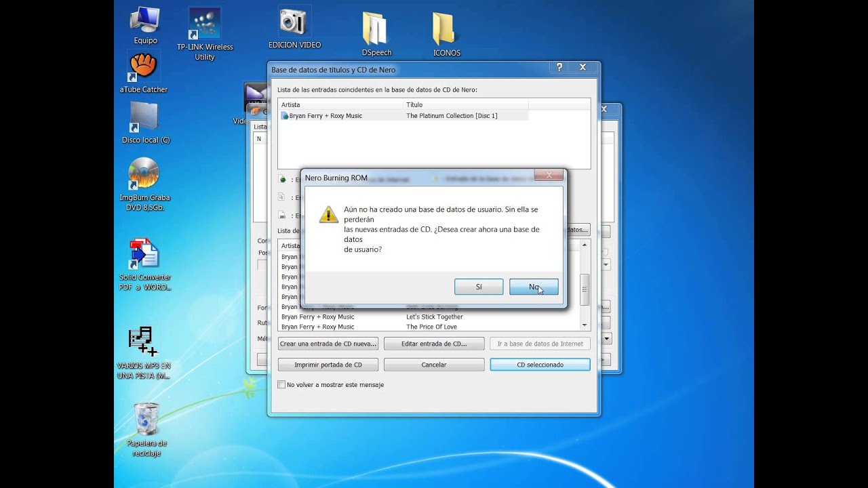
Task: Click the green dot legend icon
Action: [282, 180]
